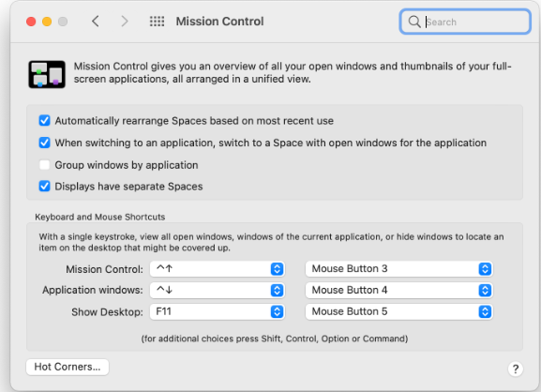
Task: Go back using the left chevron
Action: pos(96,22)
